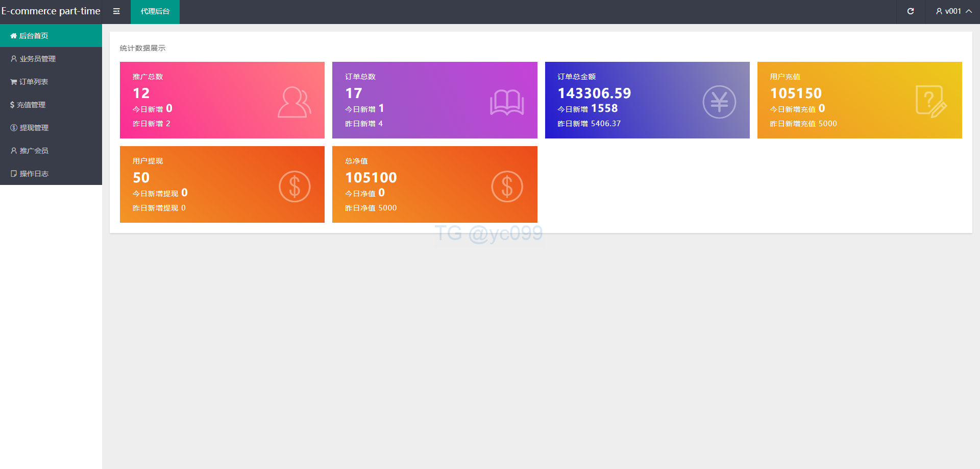Open 推广会员 in the sidebar

point(34,151)
